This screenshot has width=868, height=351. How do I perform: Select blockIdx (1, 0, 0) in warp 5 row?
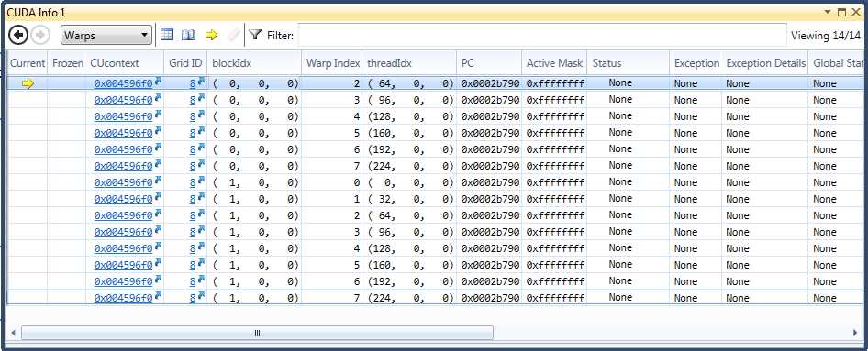(x=256, y=265)
